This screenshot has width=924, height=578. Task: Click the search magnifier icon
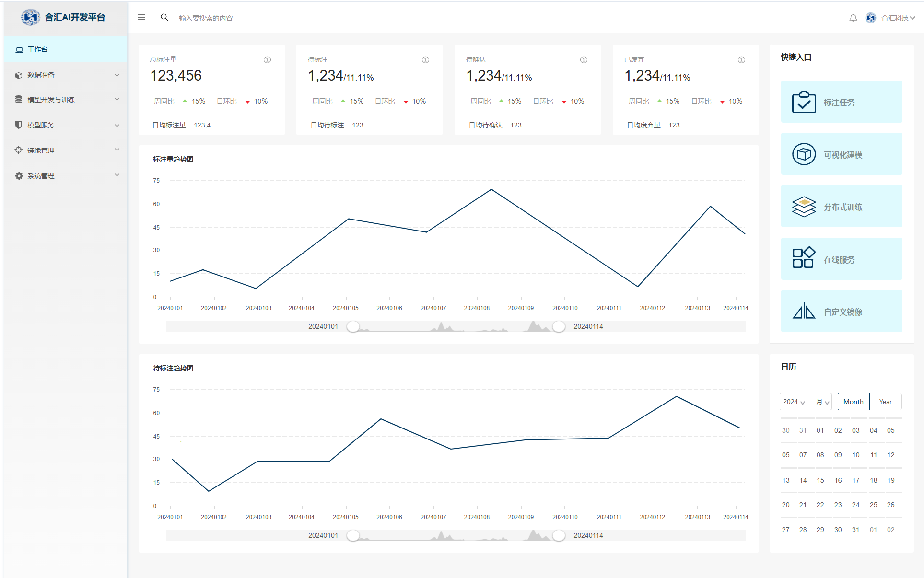coord(164,17)
